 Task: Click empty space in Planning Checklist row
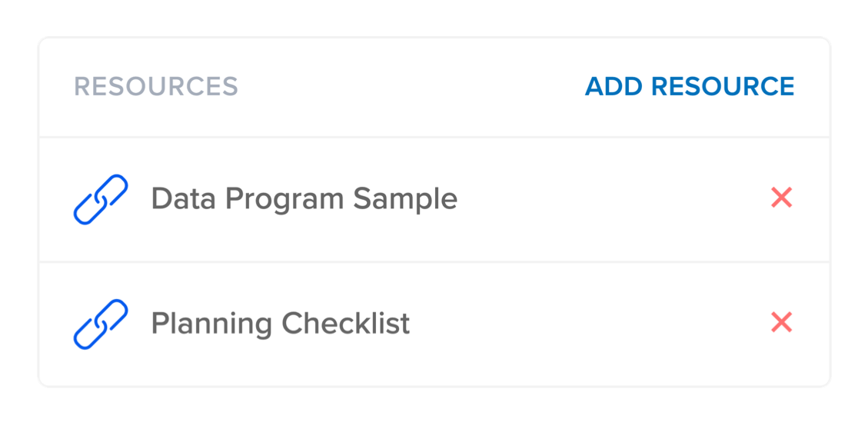[584, 324]
